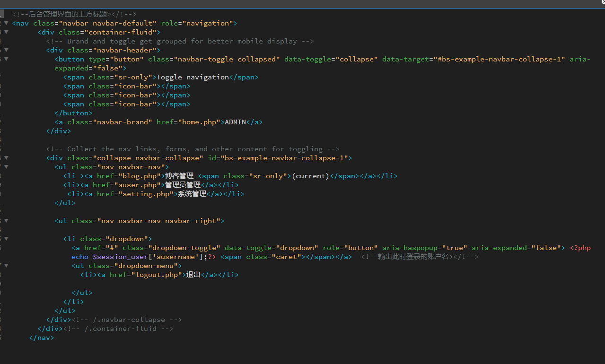
Task: Click the 'Collect the nav links' comment
Action: tap(193, 149)
